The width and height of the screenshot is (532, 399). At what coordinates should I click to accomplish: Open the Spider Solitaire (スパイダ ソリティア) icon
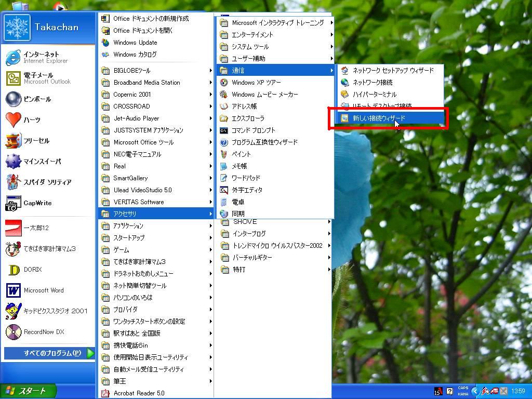coord(13,182)
